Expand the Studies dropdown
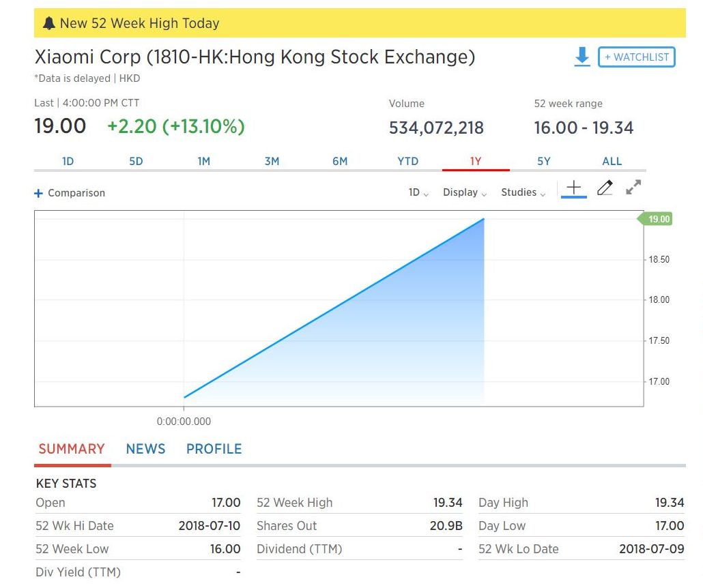This screenshot has width=703, height=588. [x=523, y=192]
